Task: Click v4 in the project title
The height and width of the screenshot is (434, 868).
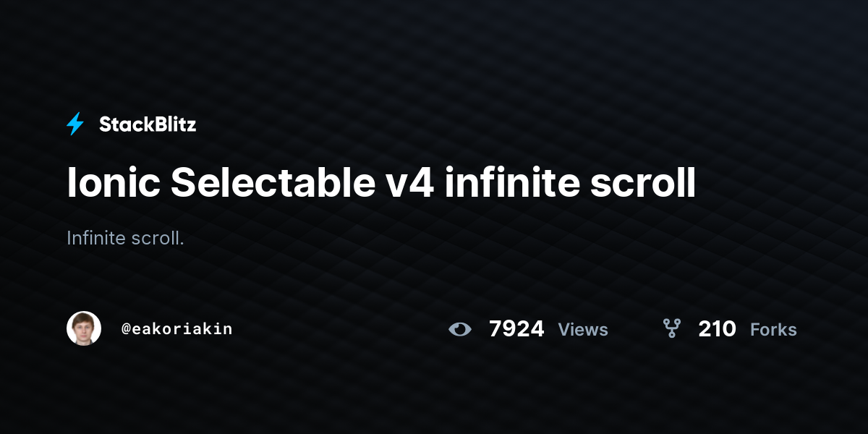Action: (x=406, y=184)
